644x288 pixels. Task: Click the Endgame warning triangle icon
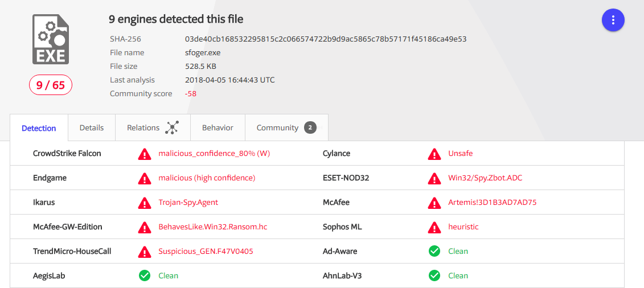[x=144, y=178]
